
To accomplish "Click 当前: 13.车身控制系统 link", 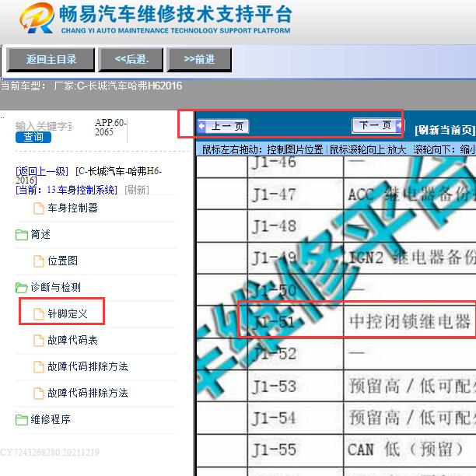I will 66,190.
